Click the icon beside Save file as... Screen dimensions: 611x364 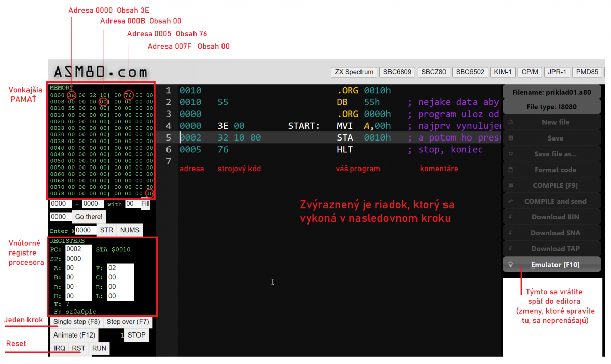510,154
